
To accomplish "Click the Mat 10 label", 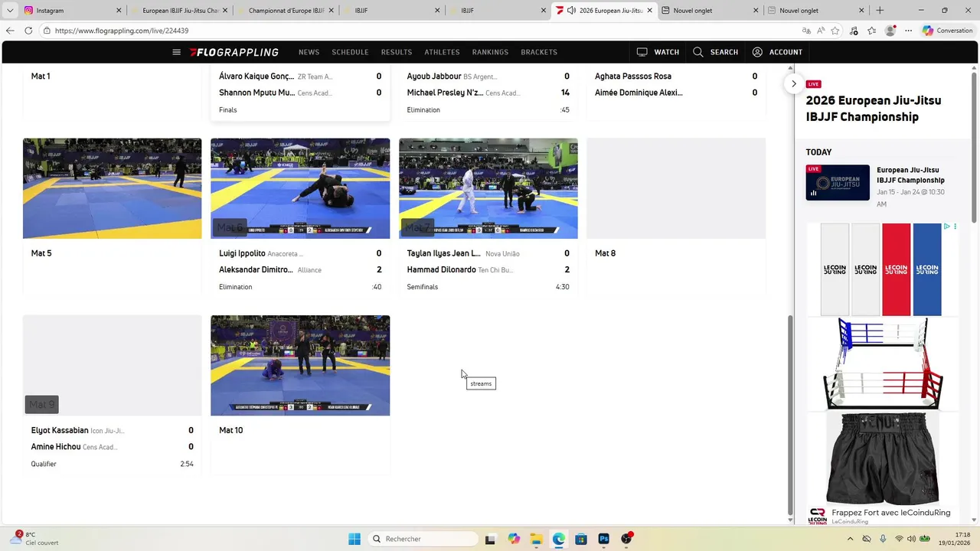I will (230, 431).
